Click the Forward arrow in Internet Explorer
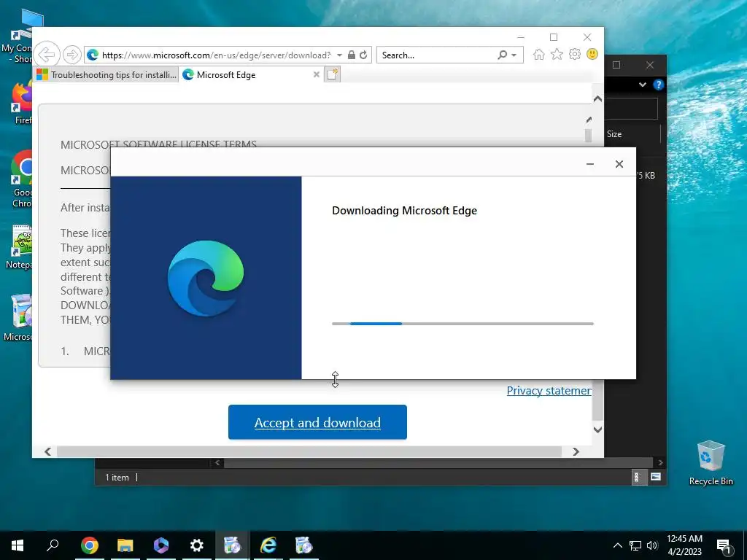 (71, 55)
